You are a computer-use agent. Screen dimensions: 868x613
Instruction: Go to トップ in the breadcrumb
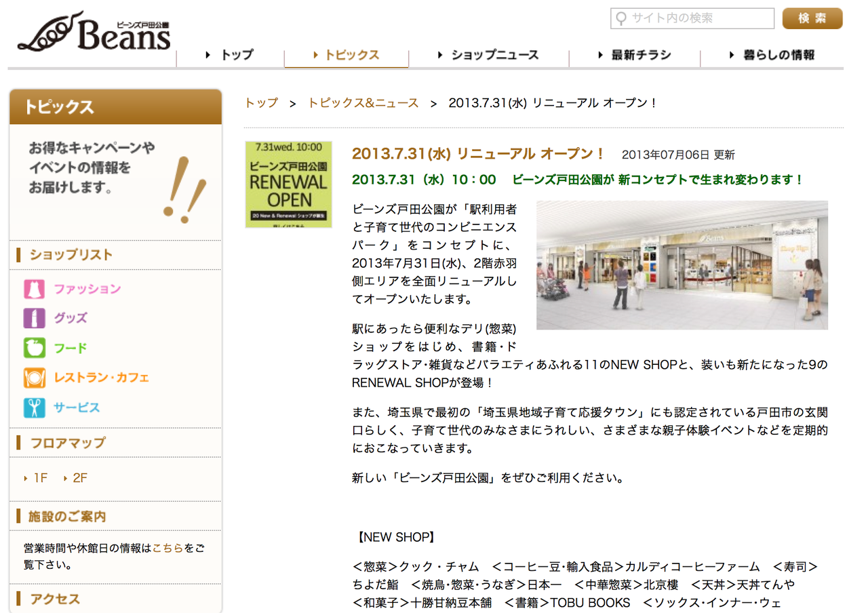click(262, 103)
